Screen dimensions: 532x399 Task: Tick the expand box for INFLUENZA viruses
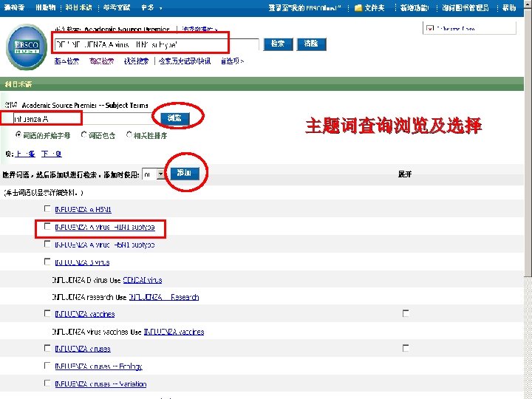click(406, 348)
